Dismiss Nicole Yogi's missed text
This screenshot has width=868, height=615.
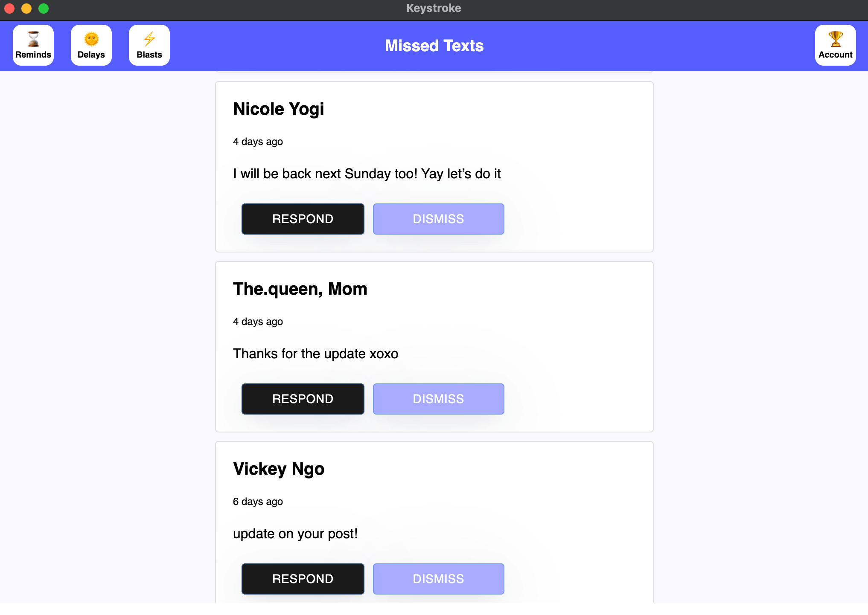438,219
